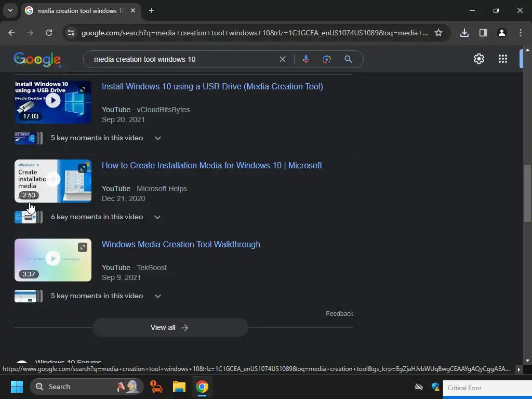Image resolution: width=532 pixels, height=399 pixels.
Task: Expand preview icon on TekBoost thumbnail
Action: click(83, 247)
